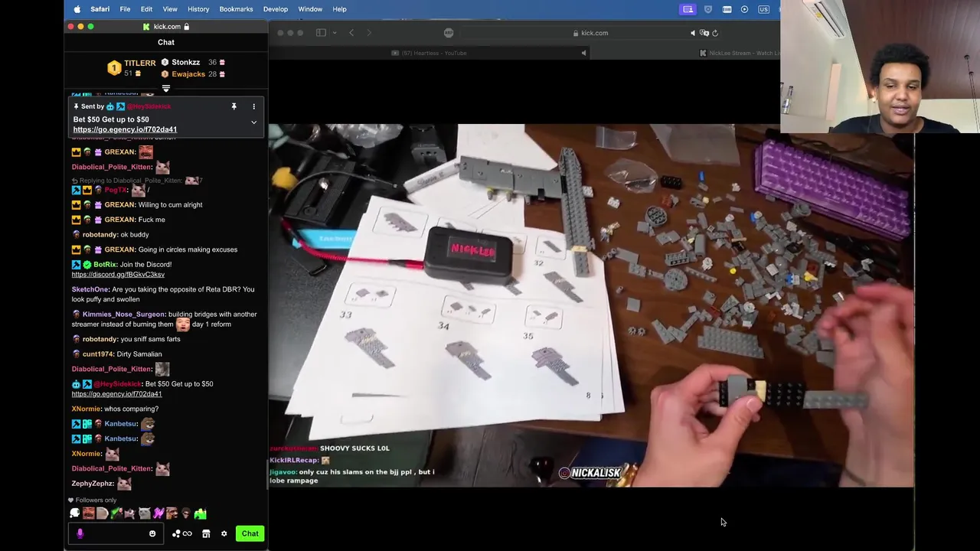Open the US input source menu

coord(763,9)
